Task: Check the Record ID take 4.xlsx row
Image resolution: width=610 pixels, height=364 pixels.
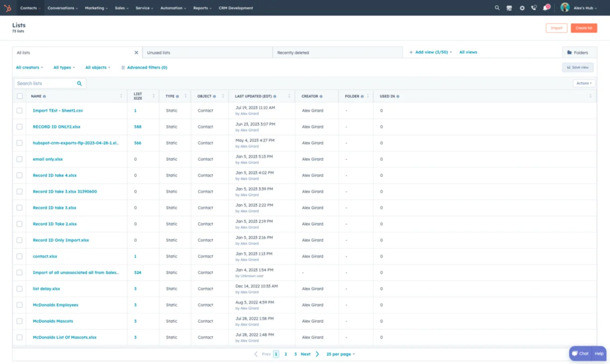Action: click(20, 175)
